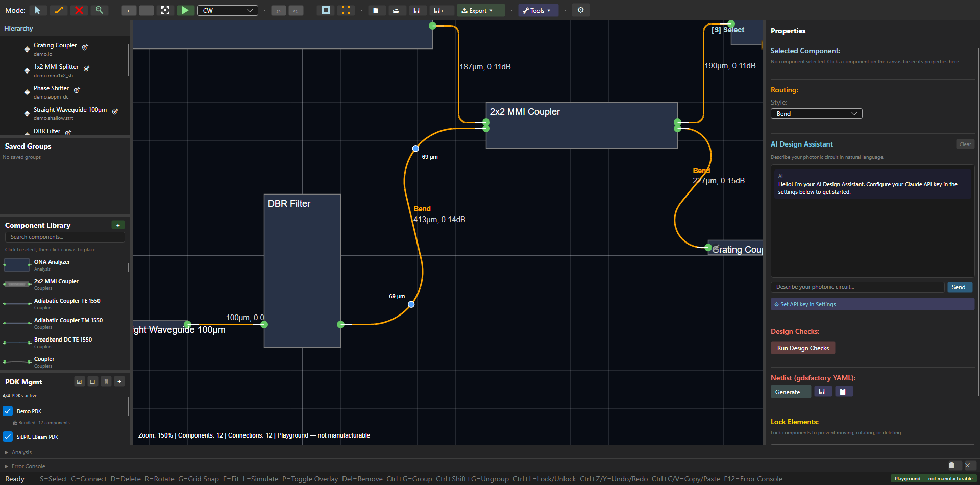
Task: Uncheck the Demo PDK checkbox
Action: pos(8,411)
